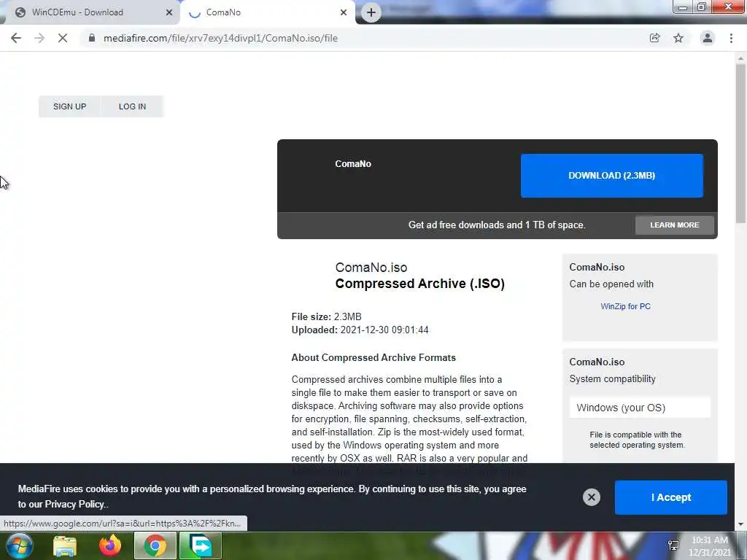Open a new tab
The height and width of the screenshot is (560, 747).
point(371,12)
